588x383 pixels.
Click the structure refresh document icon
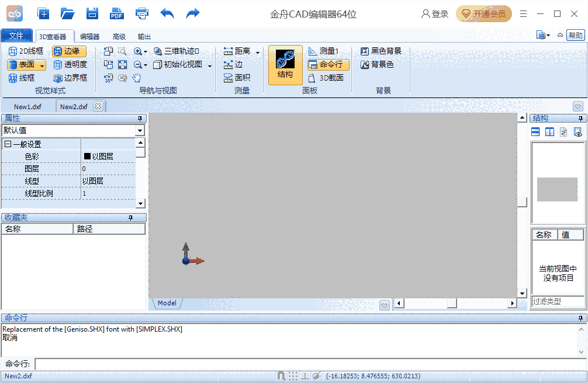pos(563,132)
